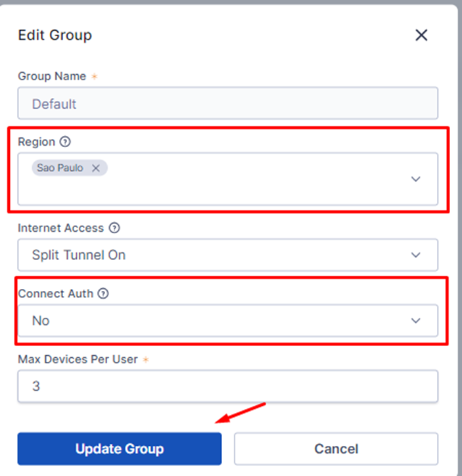Image resolution: width=462 pixels, height=476 pixels.
Task: Click the Group Name label
Action: (52, 76)
